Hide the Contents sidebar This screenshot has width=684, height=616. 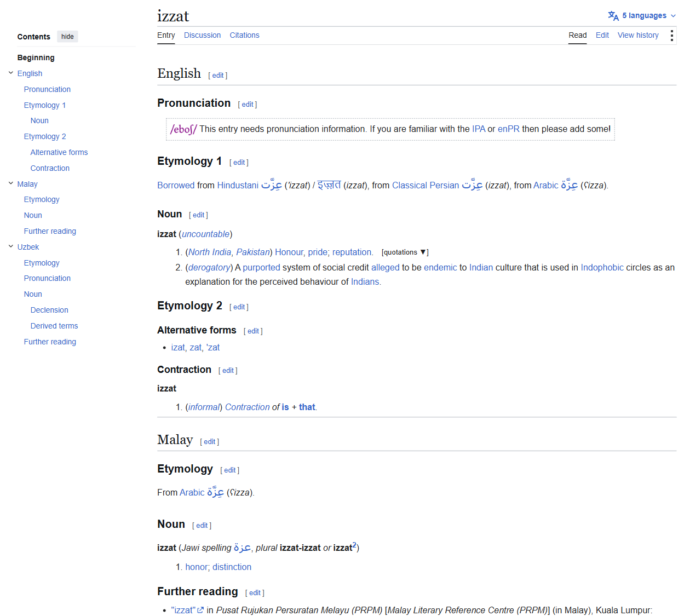(67, 37)
